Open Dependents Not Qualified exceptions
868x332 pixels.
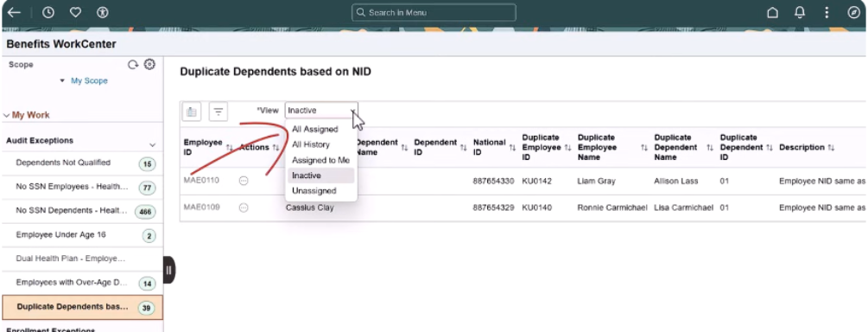[83, 163]
